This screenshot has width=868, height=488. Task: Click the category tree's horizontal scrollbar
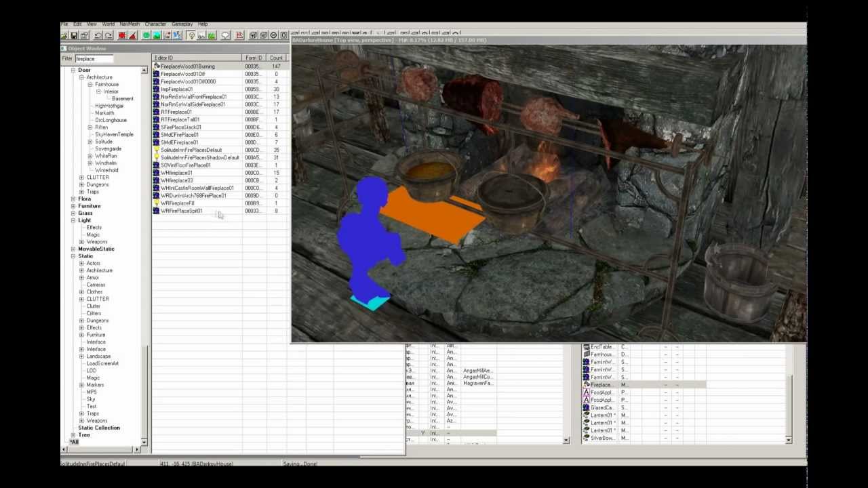click(102, 449)
